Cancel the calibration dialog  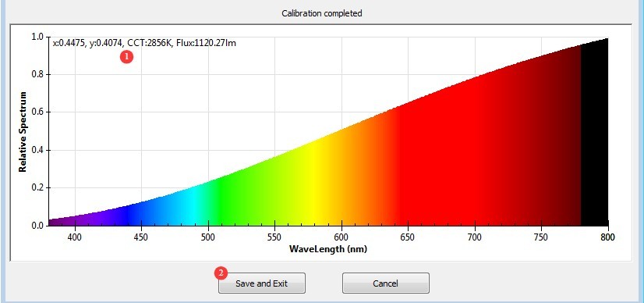386,283
